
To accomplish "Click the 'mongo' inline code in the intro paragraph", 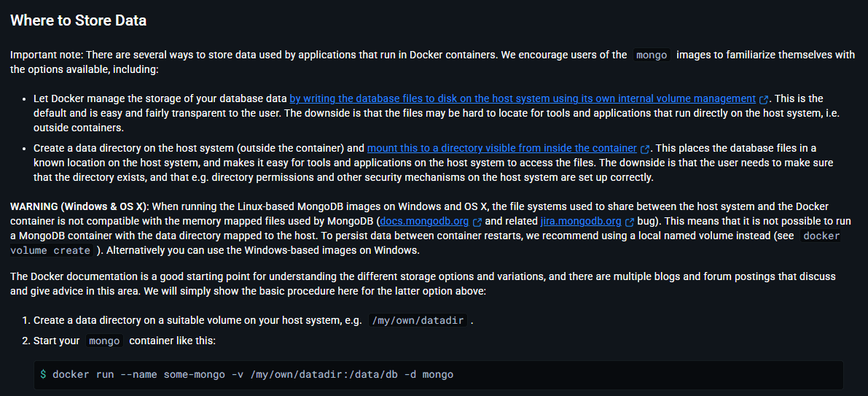I will (x=652, y=55).
